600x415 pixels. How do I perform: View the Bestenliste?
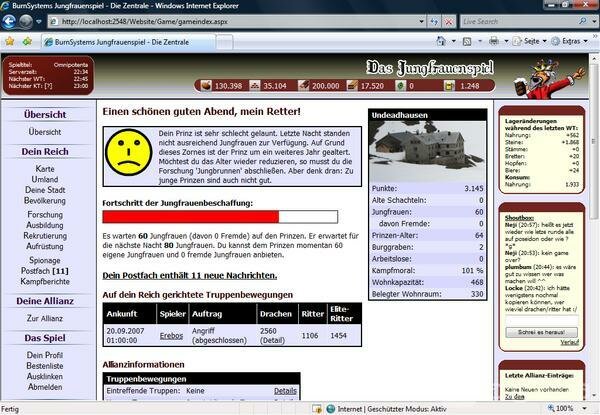45,366
